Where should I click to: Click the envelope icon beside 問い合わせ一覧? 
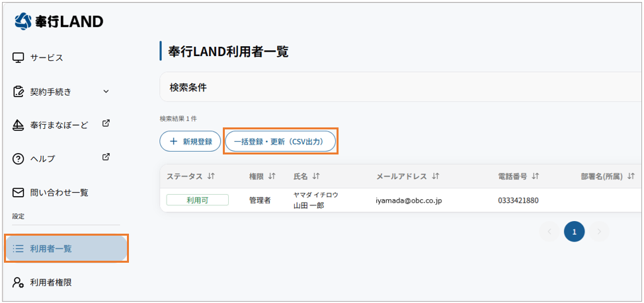click(x=18, y=193)
